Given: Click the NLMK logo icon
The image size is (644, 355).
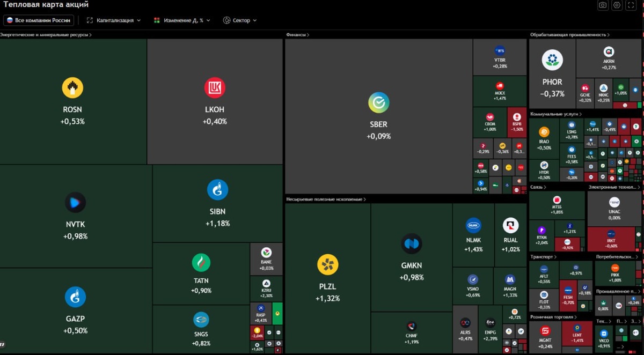Looking at the screenshot, I should [473, 225].
